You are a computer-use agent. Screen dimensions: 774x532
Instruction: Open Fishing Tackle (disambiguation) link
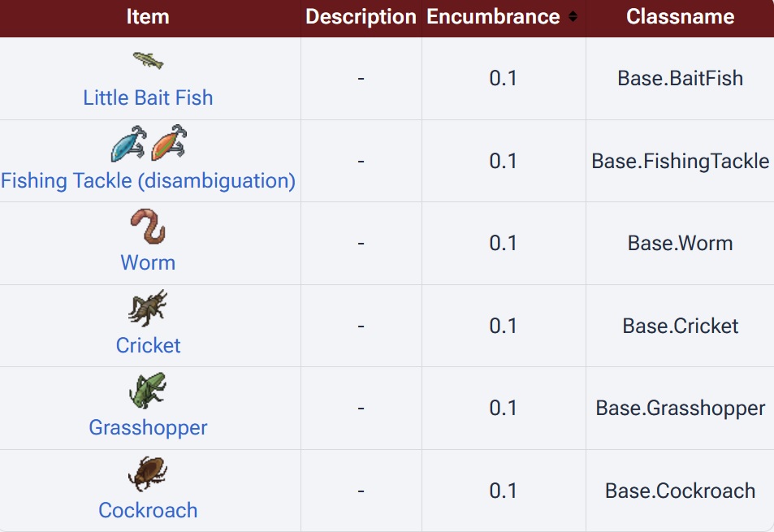click(148, 180)
